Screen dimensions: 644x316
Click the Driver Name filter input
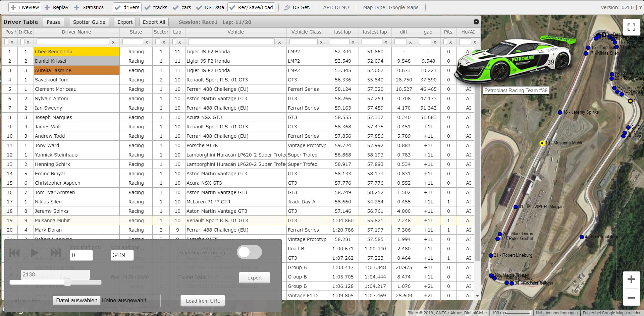(73, 42)
